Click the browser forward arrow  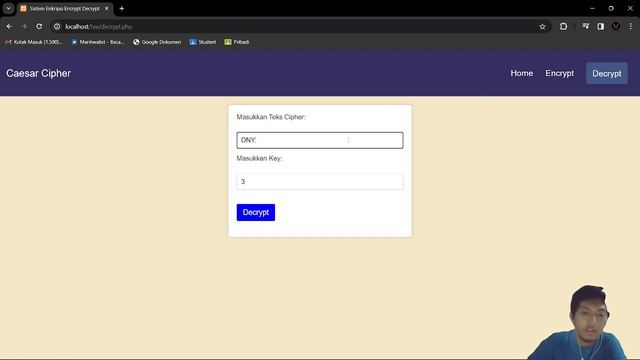[24, 27]
